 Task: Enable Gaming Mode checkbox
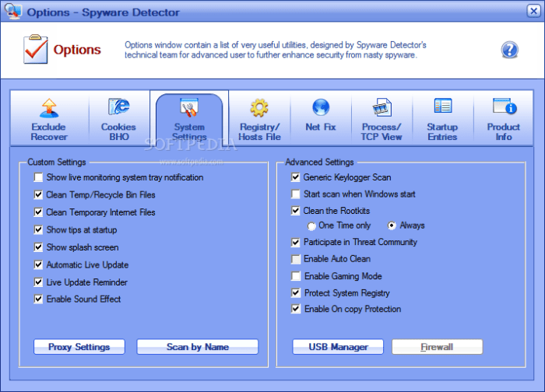pos(296,276)
